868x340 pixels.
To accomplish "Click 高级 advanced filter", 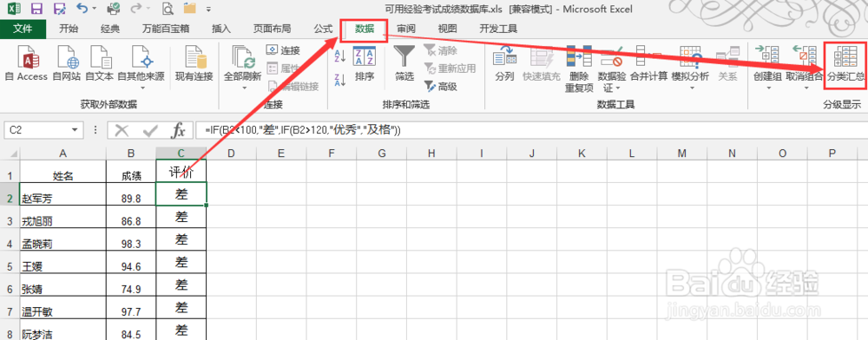I will tap(441, 86).
